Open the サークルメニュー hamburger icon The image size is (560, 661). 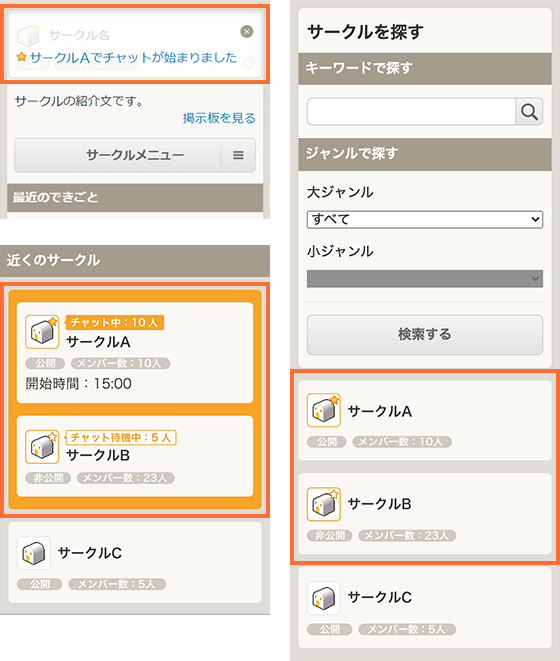pos(238,155)
